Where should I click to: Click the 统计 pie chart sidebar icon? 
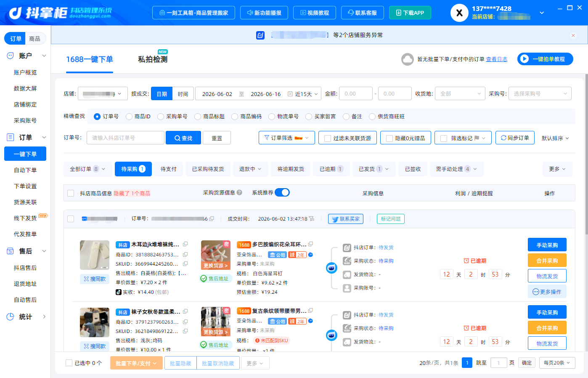pos(10,317)
